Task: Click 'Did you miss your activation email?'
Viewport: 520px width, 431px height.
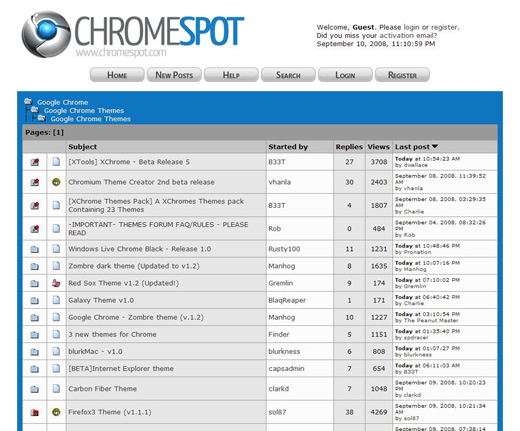Action: [377, 36]
